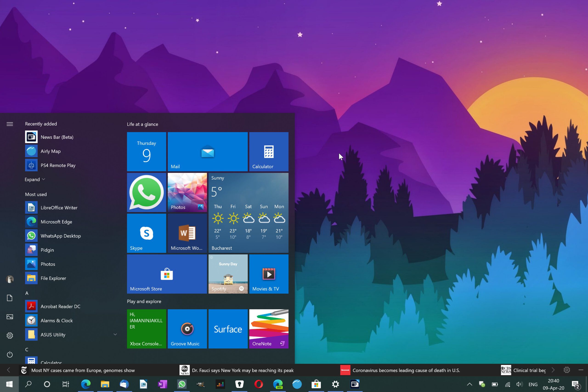
Task: Open taskbar Search
Action: coord(28,384)
